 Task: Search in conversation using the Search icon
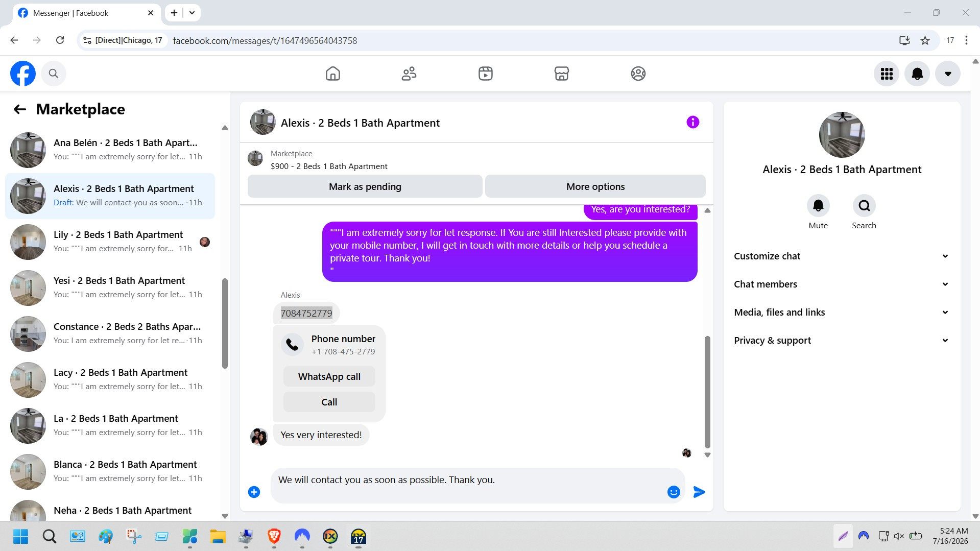(864, 206)
